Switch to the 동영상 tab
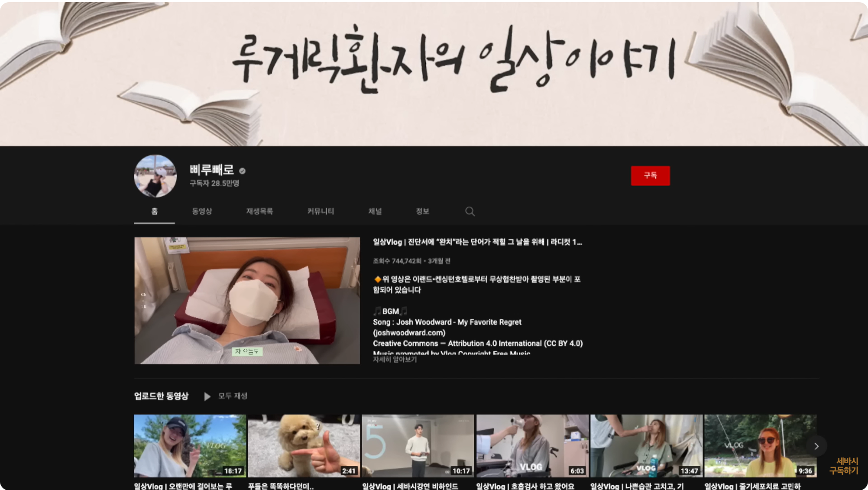 (202, 211)
